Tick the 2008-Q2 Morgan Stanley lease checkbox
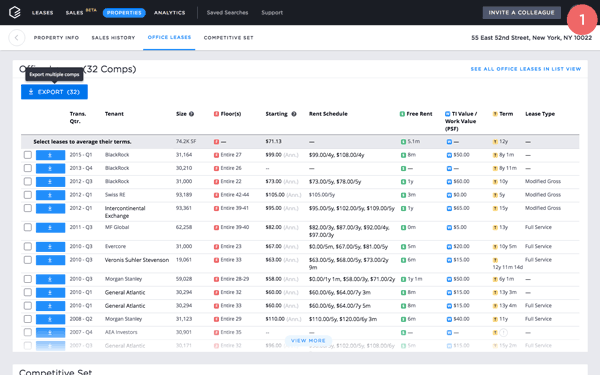This screenshot has height=375, width=600. [28, 319]
